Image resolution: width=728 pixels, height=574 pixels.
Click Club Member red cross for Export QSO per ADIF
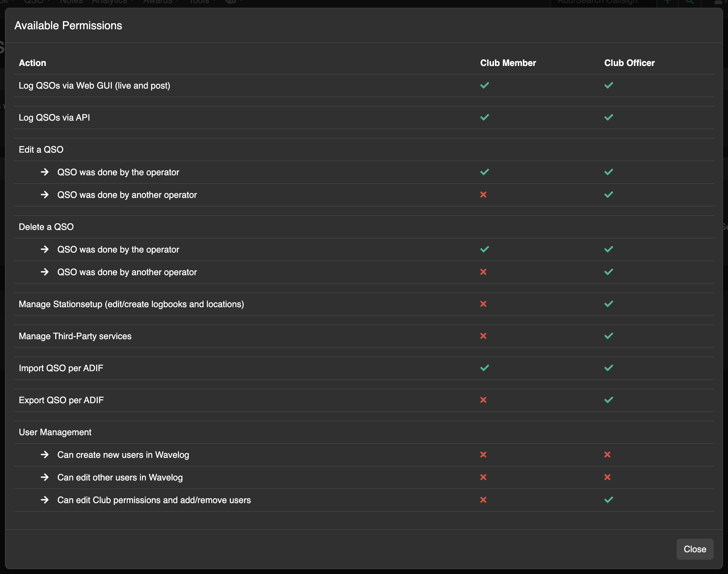click(483, 400)
